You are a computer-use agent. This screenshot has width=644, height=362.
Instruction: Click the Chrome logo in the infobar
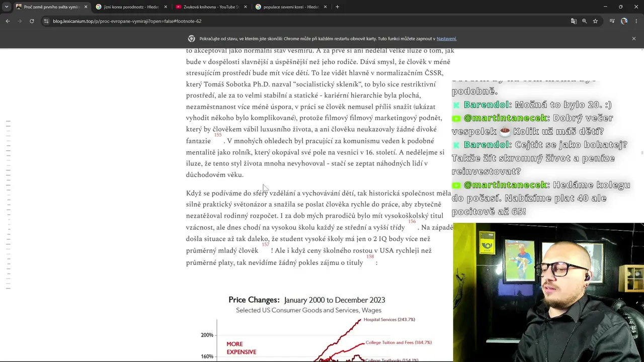[x=192, y=39]
